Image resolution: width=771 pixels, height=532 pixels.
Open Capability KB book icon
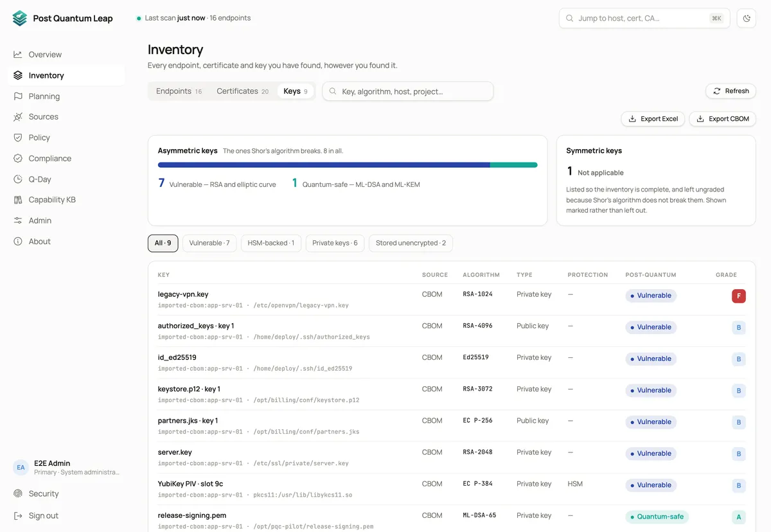[18, 200]
